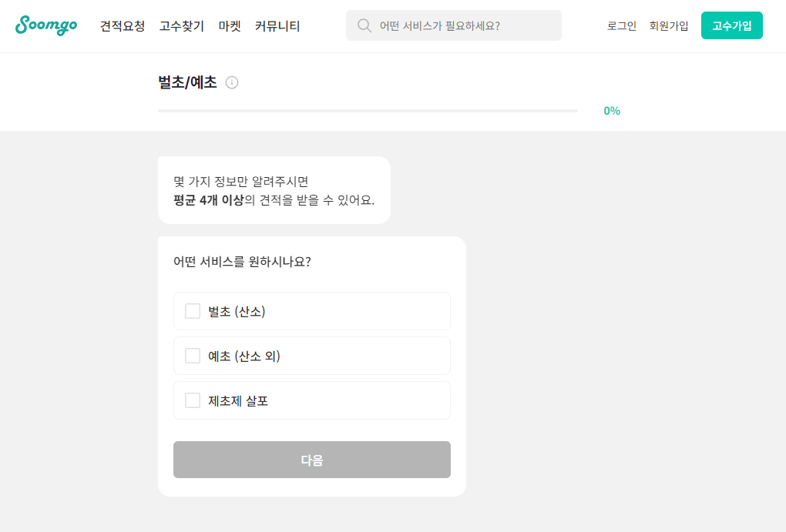Click the magnifying glass search icon
The image size is (786, 532).
[x=363, y=25]
